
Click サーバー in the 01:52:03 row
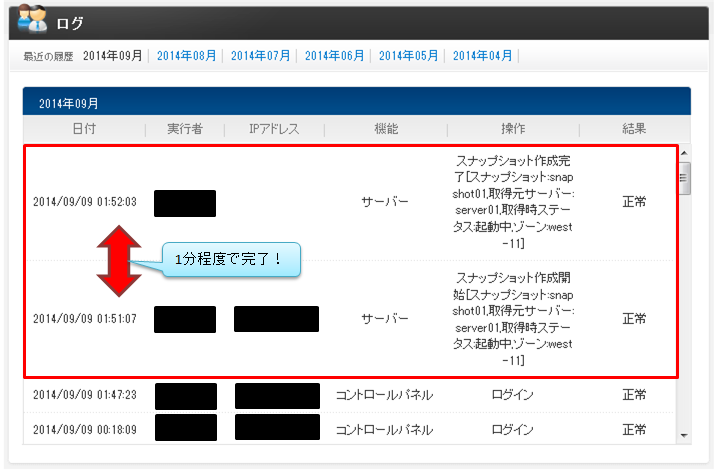tap(385, 202)
